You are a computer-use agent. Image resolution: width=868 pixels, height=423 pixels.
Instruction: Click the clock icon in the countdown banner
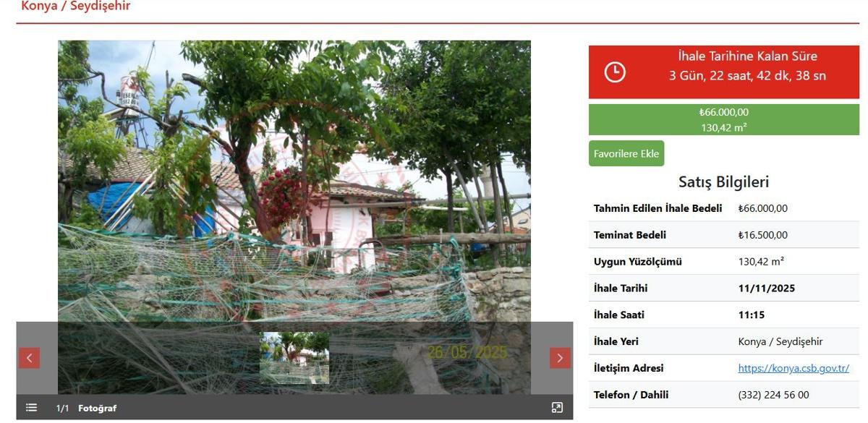[615, 72]
